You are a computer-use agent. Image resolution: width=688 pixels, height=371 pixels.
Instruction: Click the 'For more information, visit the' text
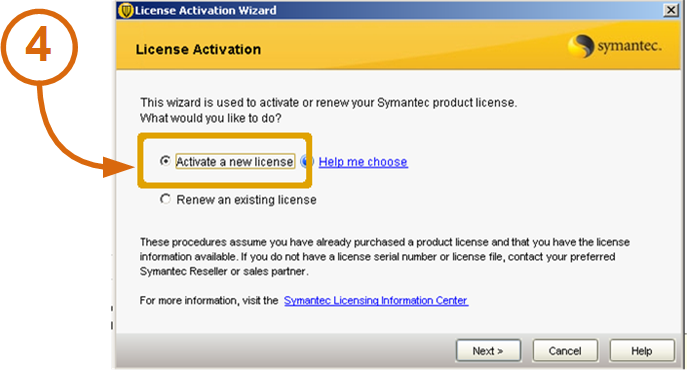209,300
